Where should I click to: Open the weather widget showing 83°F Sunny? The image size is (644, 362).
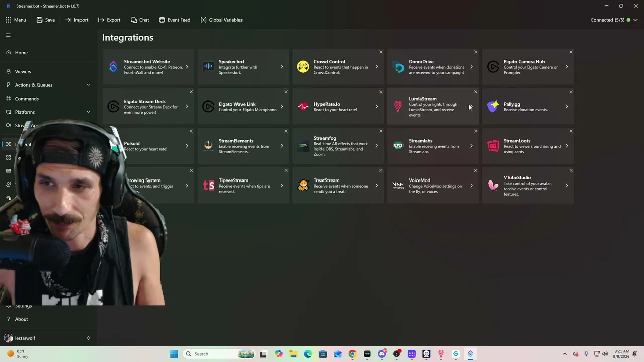(x=17, y=354)
